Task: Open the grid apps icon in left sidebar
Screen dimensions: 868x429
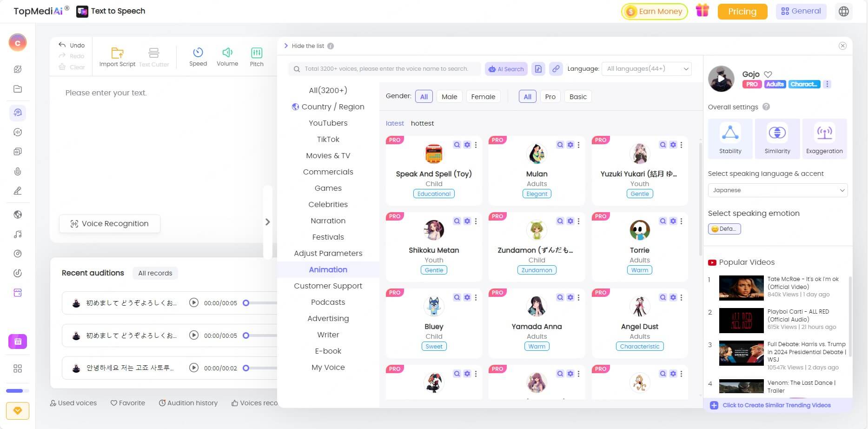Action: point(18,369)
